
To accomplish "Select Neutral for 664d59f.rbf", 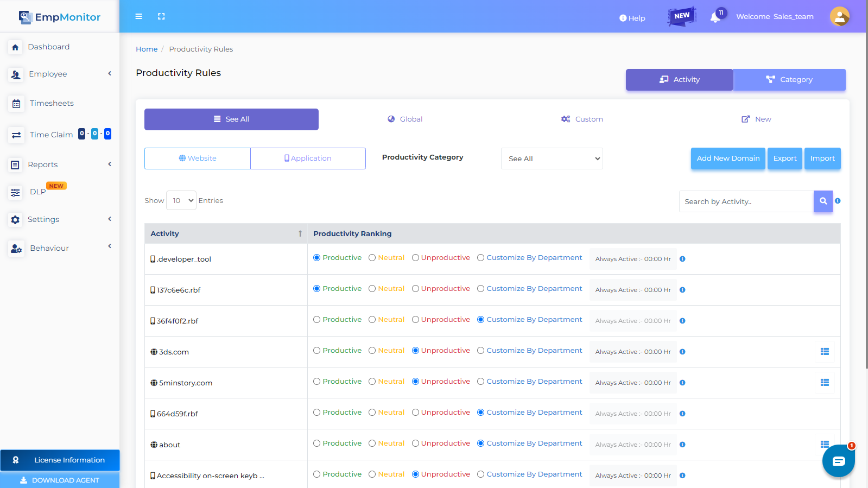I will point(372,413).
